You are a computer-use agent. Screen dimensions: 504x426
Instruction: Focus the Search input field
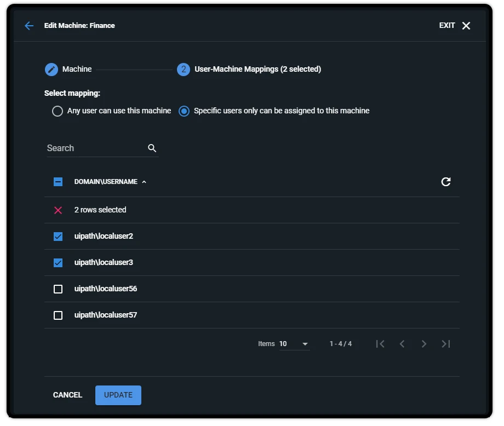pyautogui.click(x=96, y=148)
